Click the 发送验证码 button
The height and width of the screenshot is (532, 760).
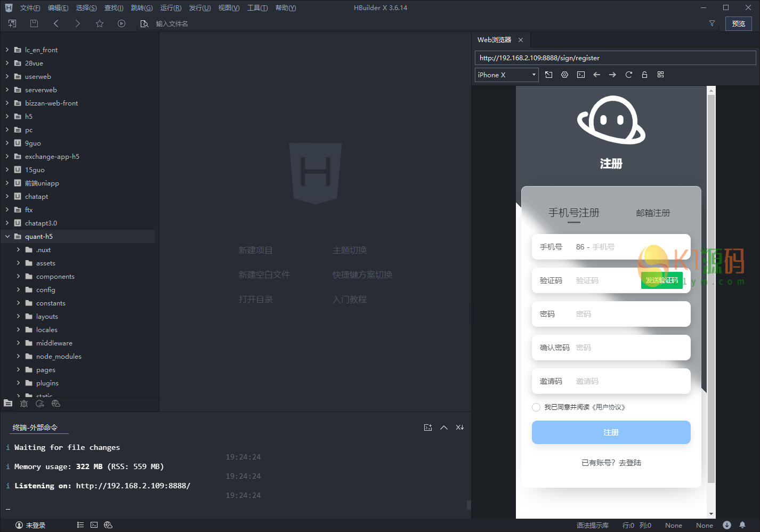pos(661,280)
